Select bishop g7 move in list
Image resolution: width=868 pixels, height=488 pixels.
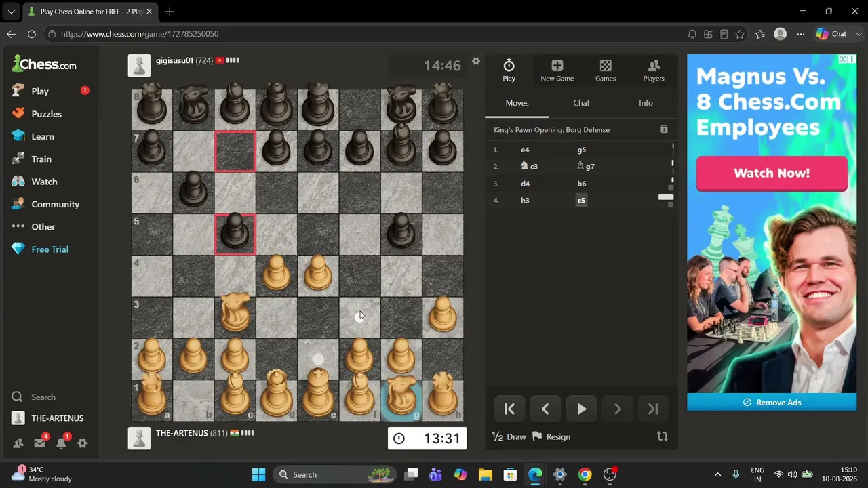[585, 166]
